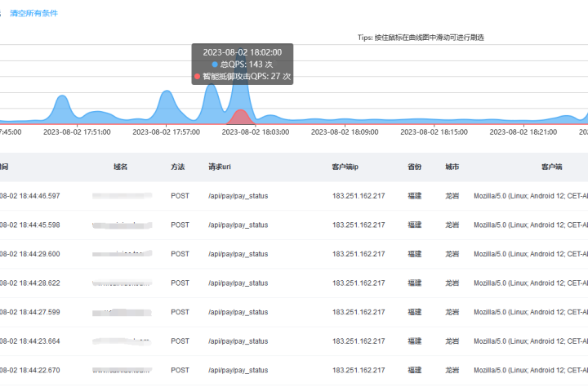Screen dimensions: 588x392
Task: Click the red dot beside 智能抵御攻击QPS in tooltip
Action: 197,76
